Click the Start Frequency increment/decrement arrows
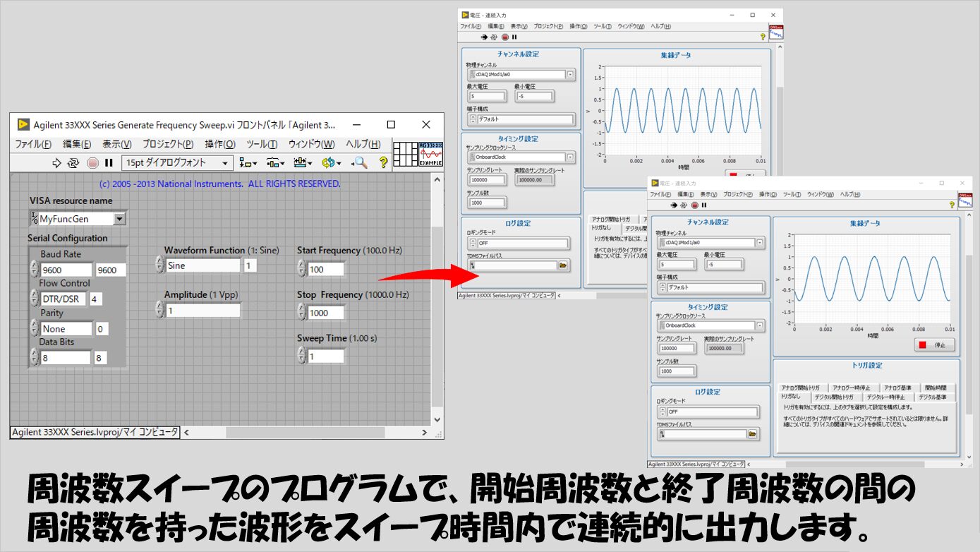 click(302, 269)
